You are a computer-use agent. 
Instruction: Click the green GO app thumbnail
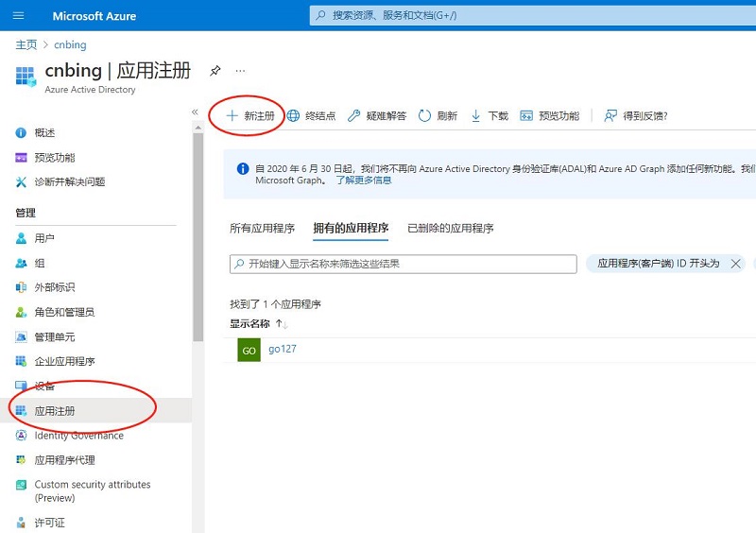point(249,351)
